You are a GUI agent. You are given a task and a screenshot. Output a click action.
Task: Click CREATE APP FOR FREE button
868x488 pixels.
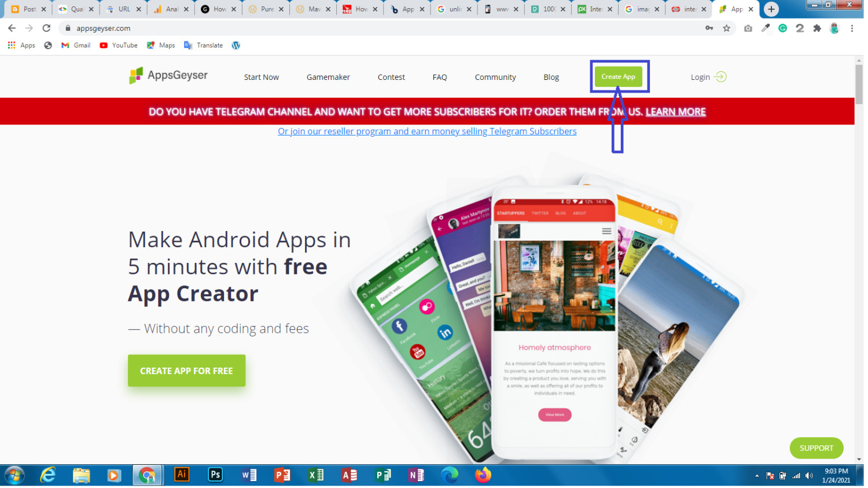[x=186, y=370]
